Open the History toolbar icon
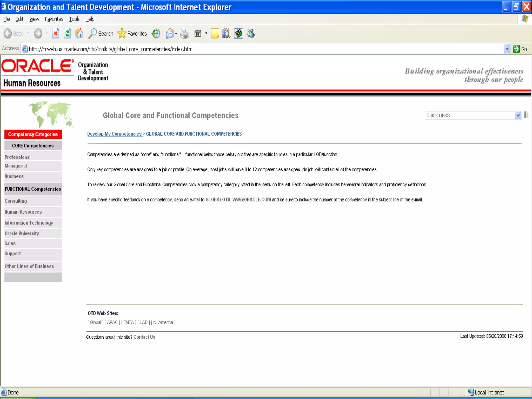Image resolution: width=532 pixels, height=399 pixels. coord(156,34)
